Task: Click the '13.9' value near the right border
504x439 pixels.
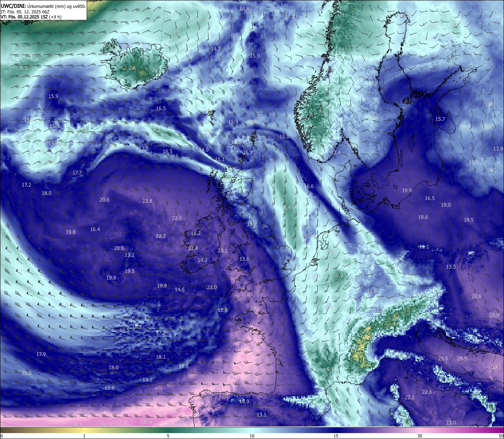Action: 498,149
